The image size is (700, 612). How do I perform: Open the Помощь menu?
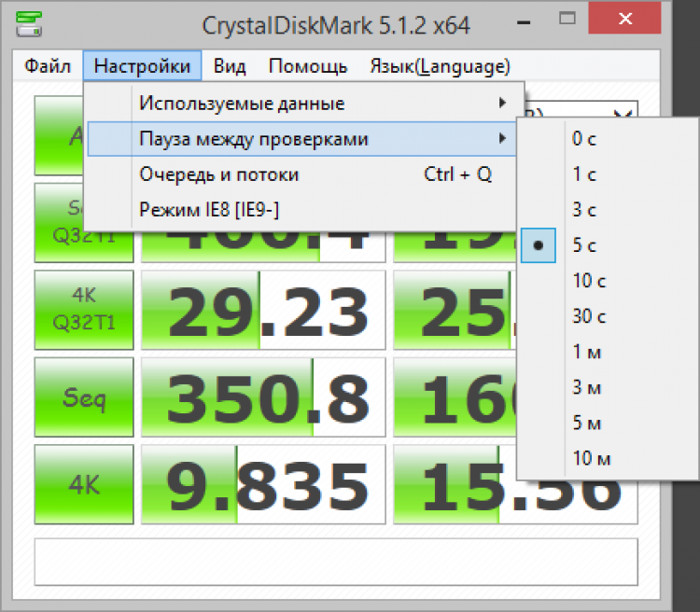[x=308, y=66]
